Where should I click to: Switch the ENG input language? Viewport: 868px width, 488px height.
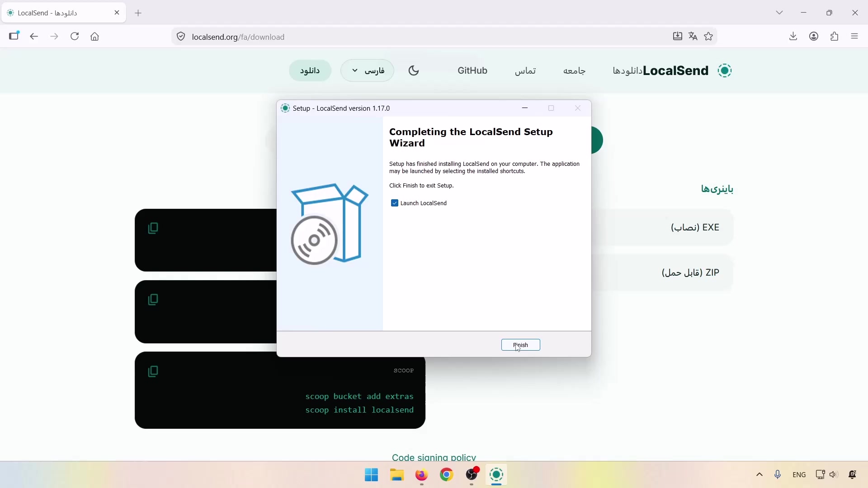coord(799,474)
